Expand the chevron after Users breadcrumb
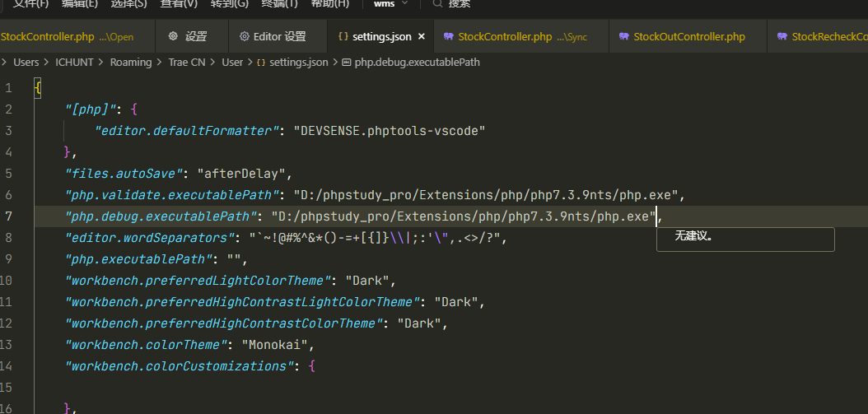 (x=47, y=62)
